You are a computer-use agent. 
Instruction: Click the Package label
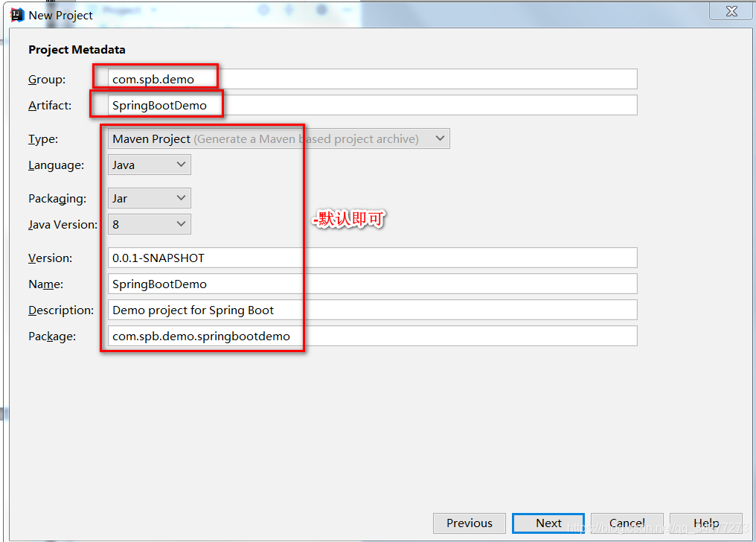click(52, 337)
